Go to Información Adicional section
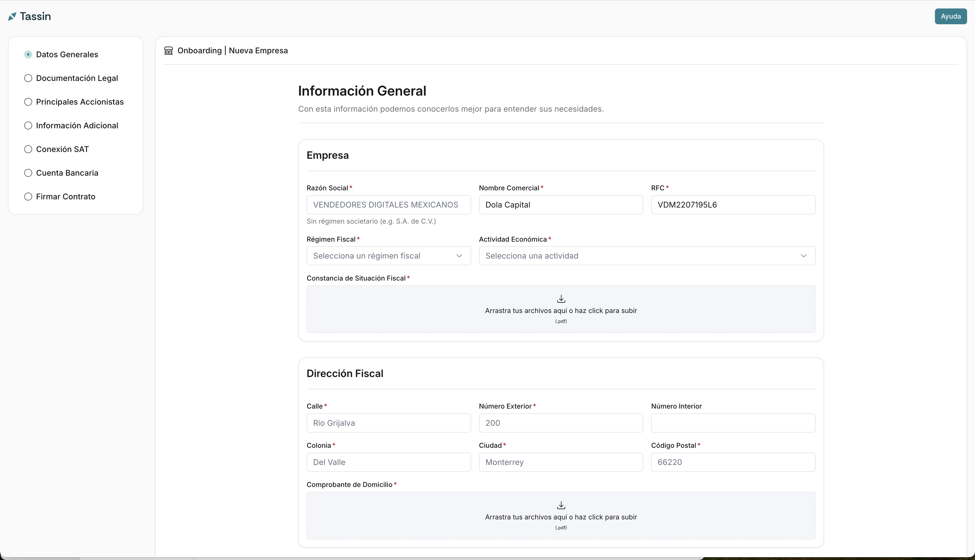This screenshot has height=560, width=975. [77, 126]
